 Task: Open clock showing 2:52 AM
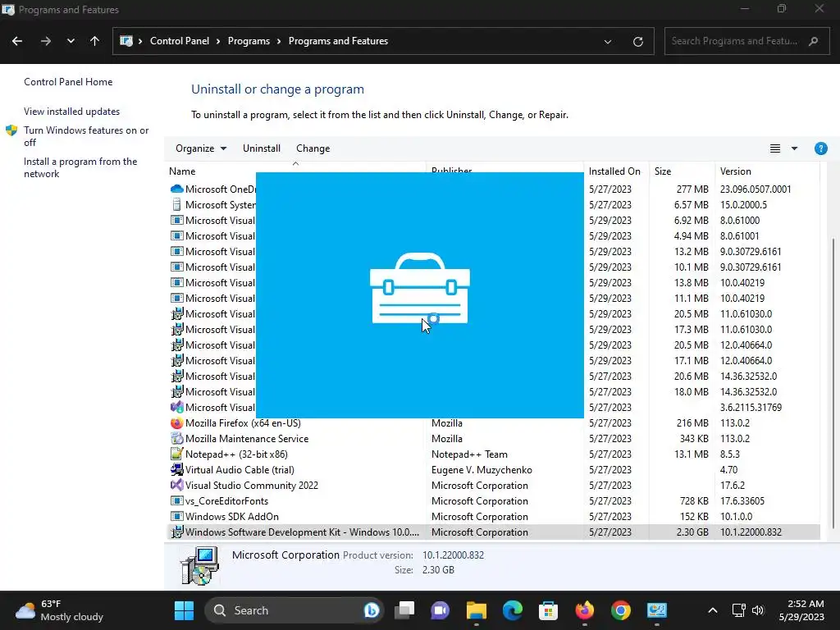coord(801,610)
